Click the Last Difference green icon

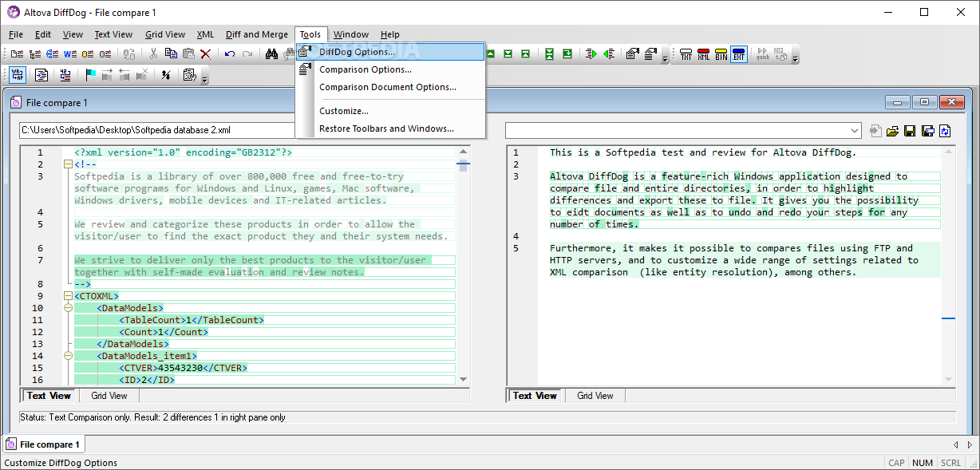coord(508,54)
